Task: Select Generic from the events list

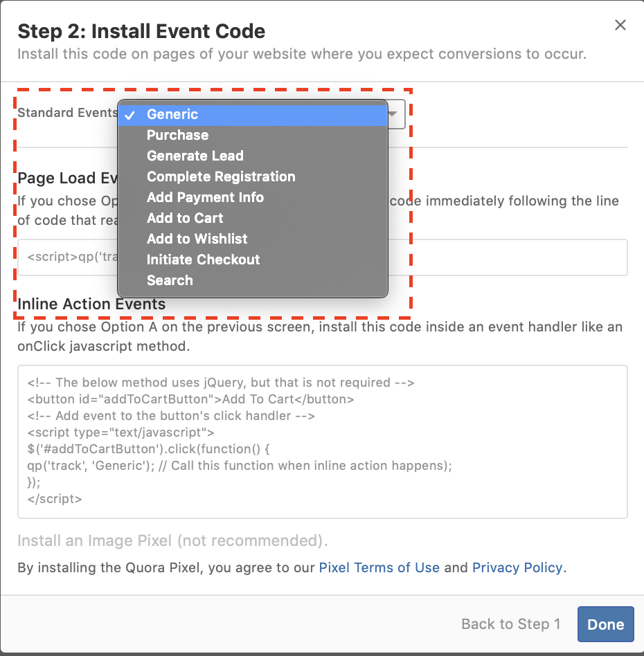Action: coord(172,115)
